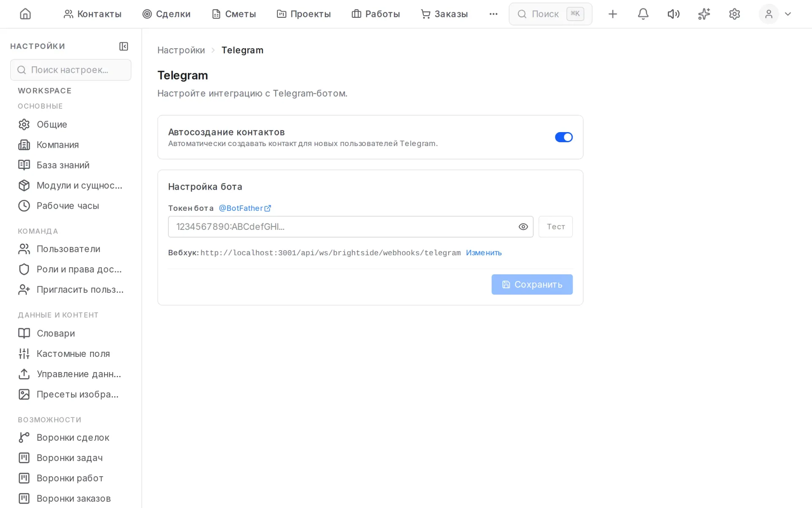Open the settings gear in top bar
812x508 pixels.
point(734,14)
